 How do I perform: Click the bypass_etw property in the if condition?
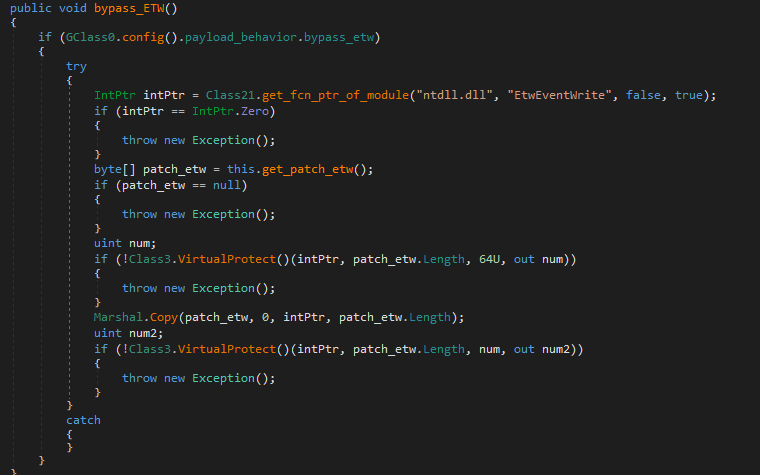tap(339, 37)
